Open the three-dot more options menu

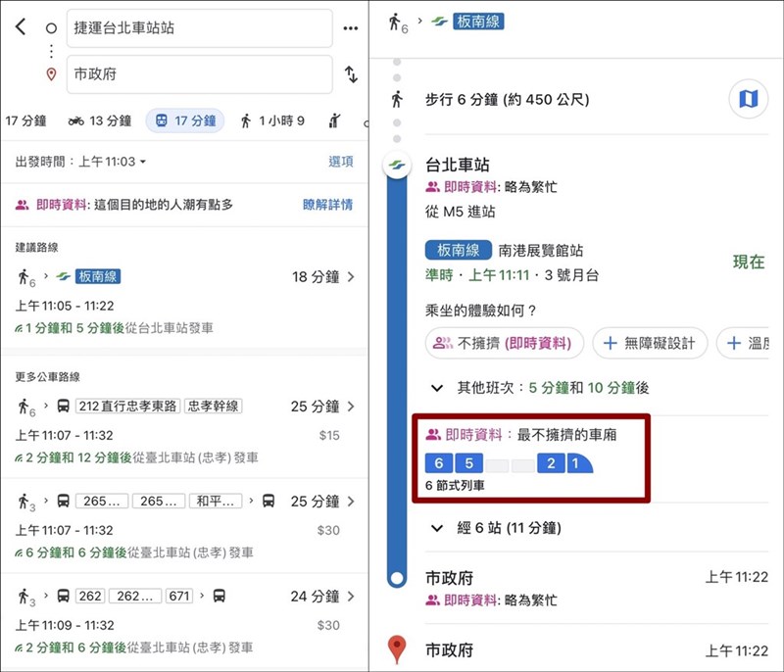coord(350,27)
